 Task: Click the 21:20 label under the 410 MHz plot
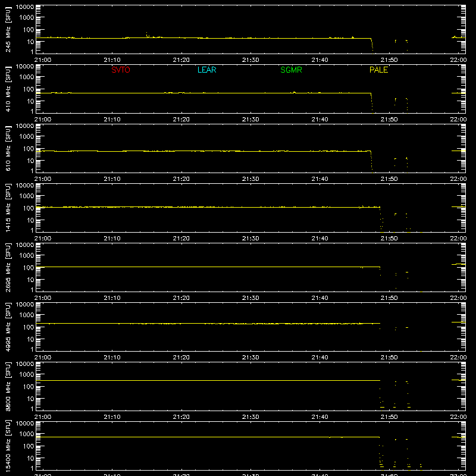[x=181, y=120]
